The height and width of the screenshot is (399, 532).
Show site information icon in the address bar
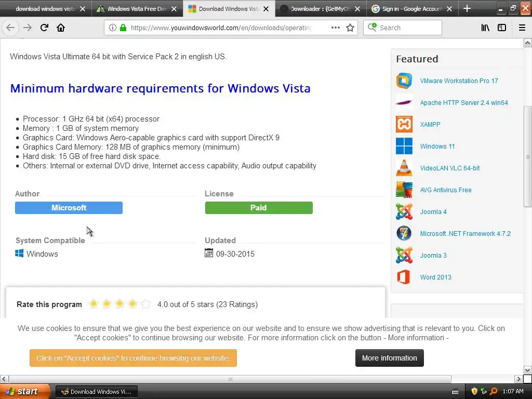(113, 28)
